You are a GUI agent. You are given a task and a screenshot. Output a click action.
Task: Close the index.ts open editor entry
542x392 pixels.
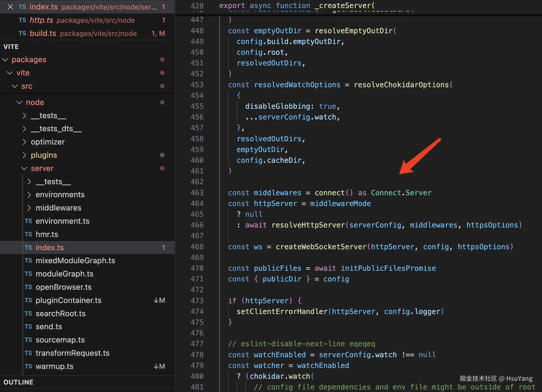10,7
